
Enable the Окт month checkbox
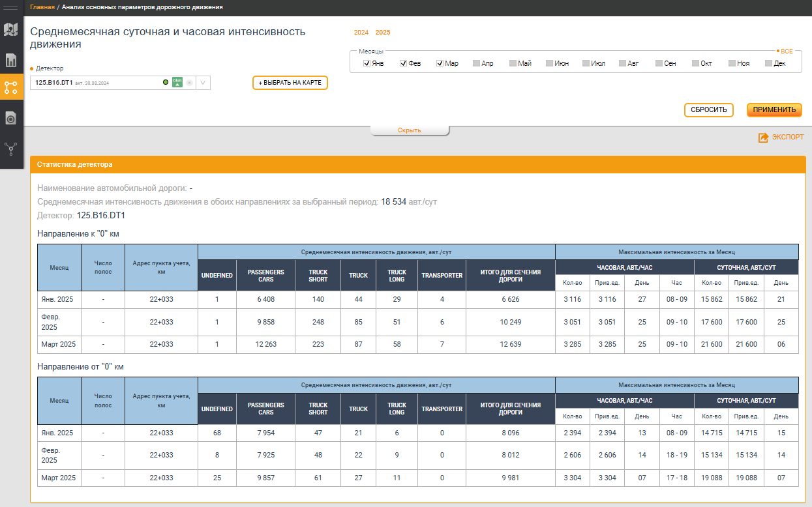(x=696, y=63)
